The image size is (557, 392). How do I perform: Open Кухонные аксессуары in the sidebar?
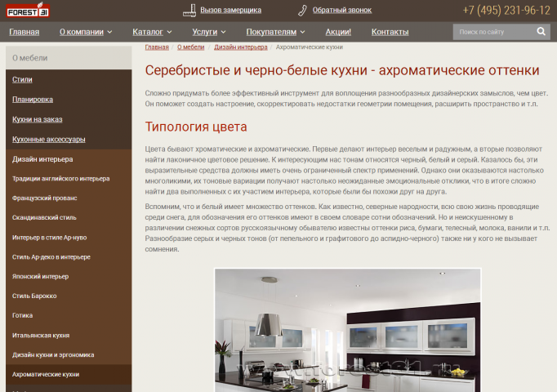[49, 139]
